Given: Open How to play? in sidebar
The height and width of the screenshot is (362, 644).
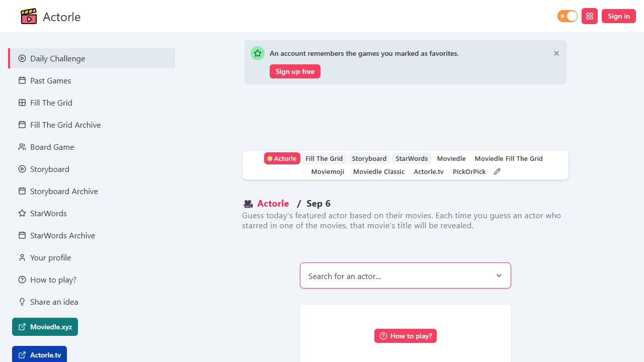Looking at the screenshot, I should click(92, 280).
